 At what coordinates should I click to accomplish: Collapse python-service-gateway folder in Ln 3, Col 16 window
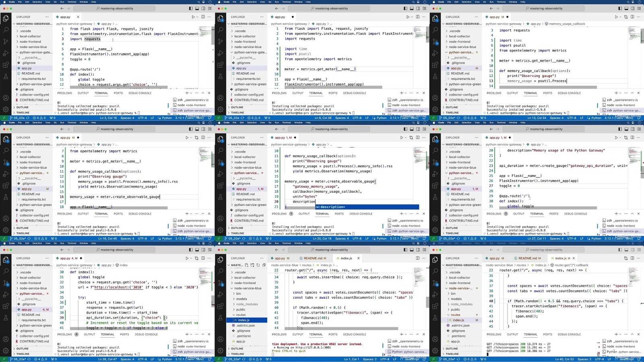(36, 52)
